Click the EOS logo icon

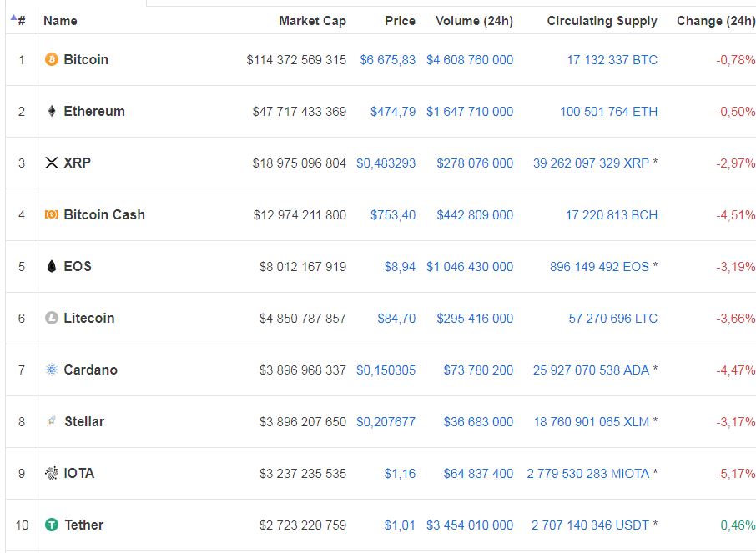(x=52, y=266)
